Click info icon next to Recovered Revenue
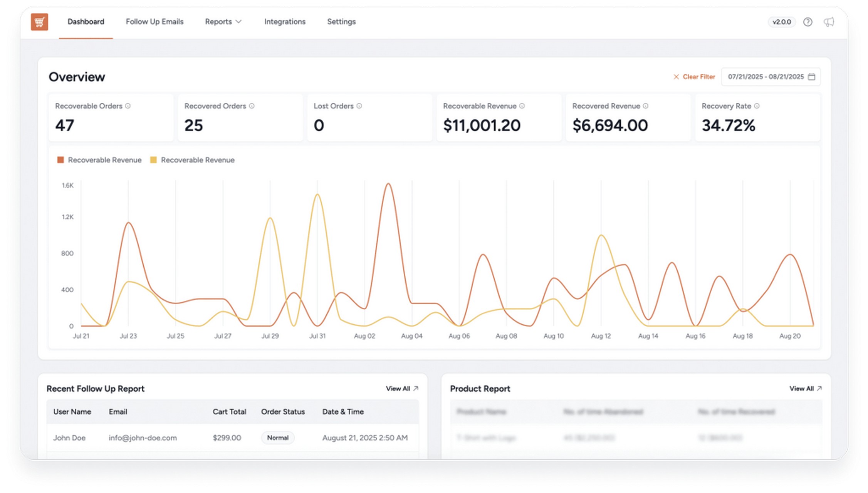 coord(646,106)
